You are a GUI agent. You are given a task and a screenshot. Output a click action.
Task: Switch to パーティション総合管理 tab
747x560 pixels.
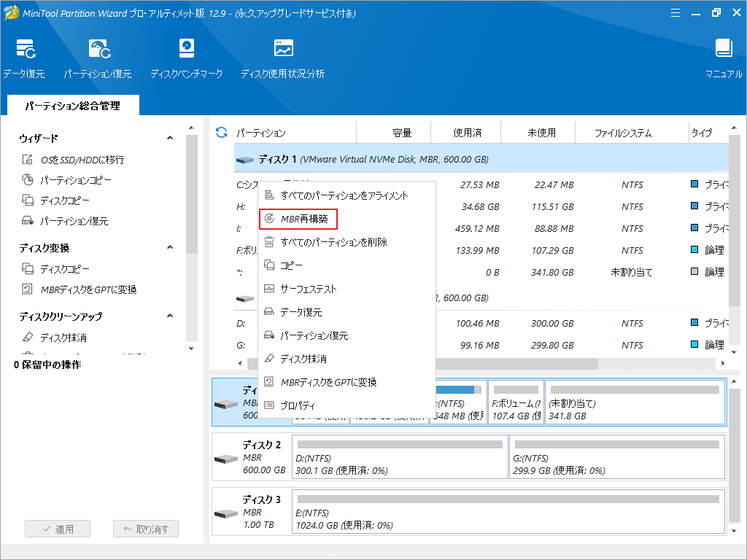pyautogui.click(x=73, y=106)
